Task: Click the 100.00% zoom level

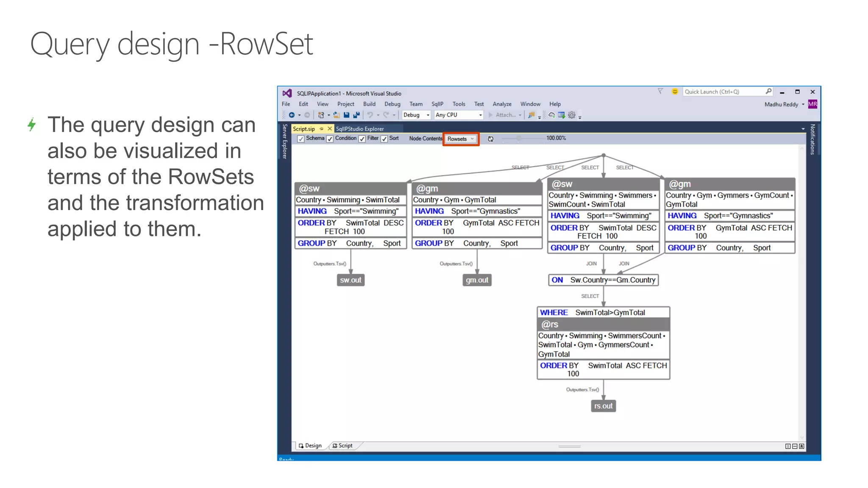Action: tap(556, 138)
